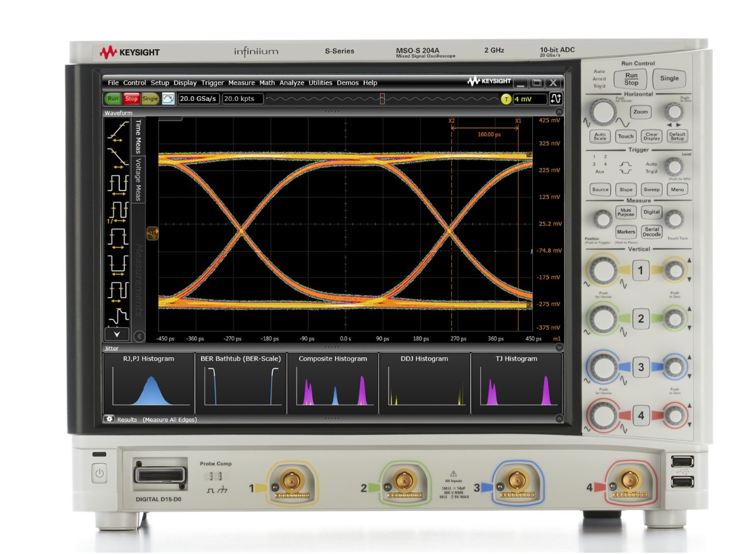Select the negative pulse width measurement icon
Image resolution: width=756 pixels, height=554 pixels.
pyautogui.click(x=118, y=263)
